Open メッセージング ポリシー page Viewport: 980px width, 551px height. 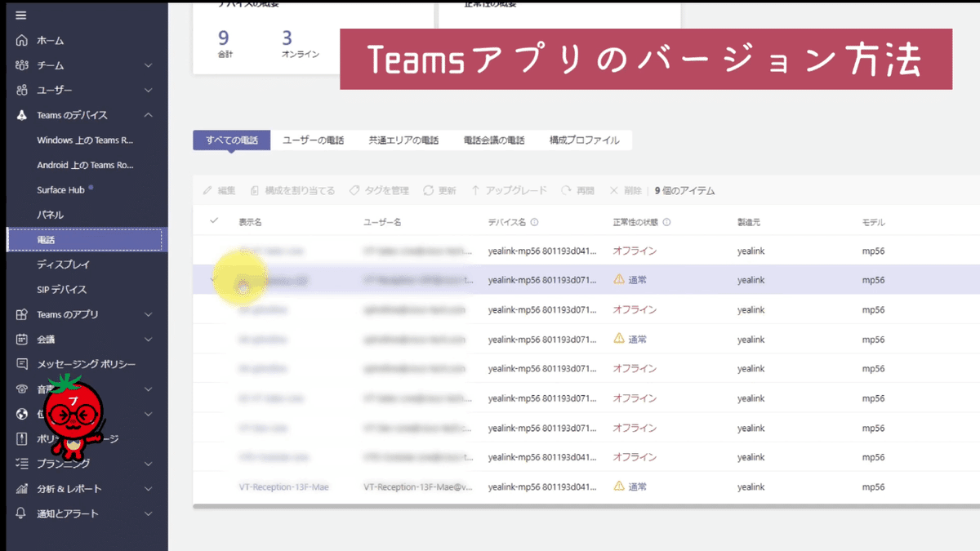[86, 364]
